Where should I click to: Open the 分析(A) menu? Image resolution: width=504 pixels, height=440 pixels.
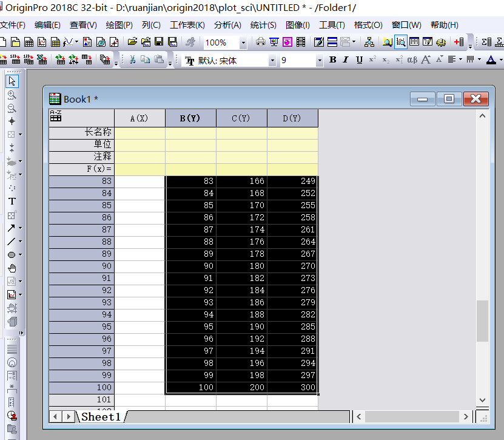click(x=227, y=25)
